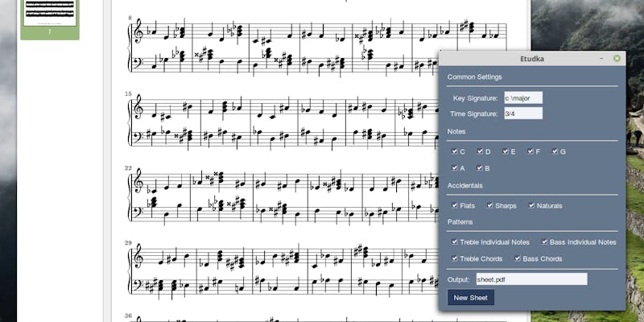Click the Etudka title bar text

point(532,59)
